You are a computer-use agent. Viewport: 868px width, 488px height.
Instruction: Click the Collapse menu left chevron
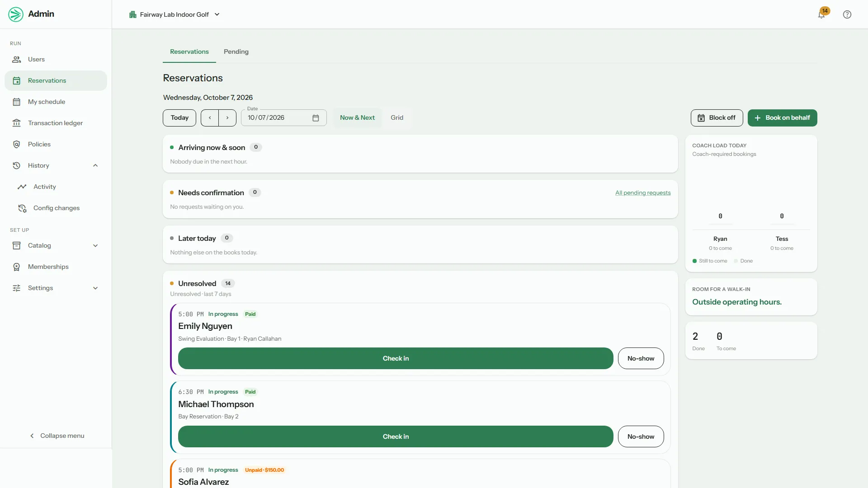(32, 436)
